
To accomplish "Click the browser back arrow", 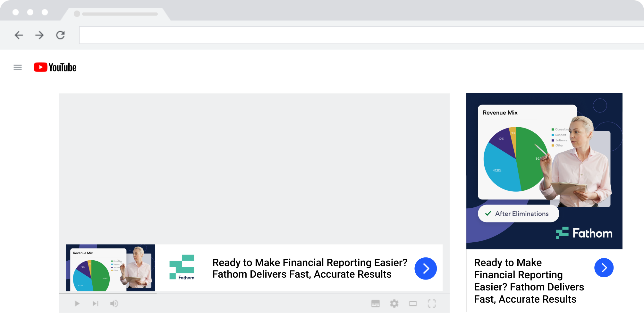I will [19, 35].
